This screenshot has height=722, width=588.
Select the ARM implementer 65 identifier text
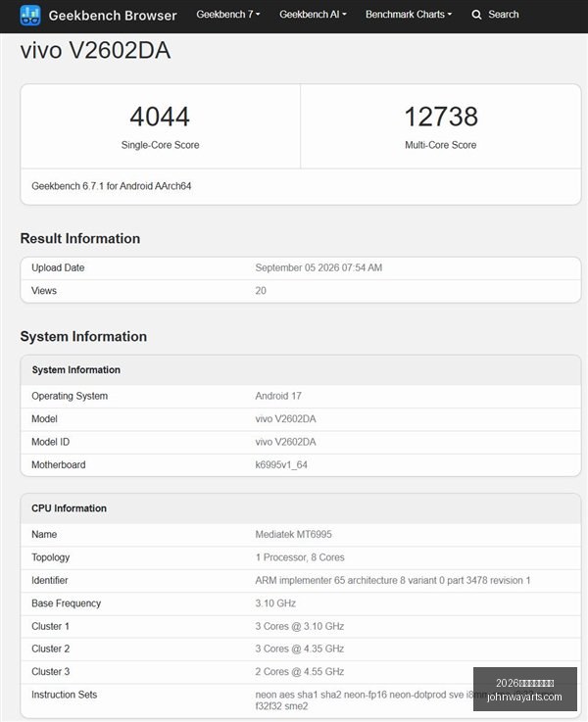point(393,580)
